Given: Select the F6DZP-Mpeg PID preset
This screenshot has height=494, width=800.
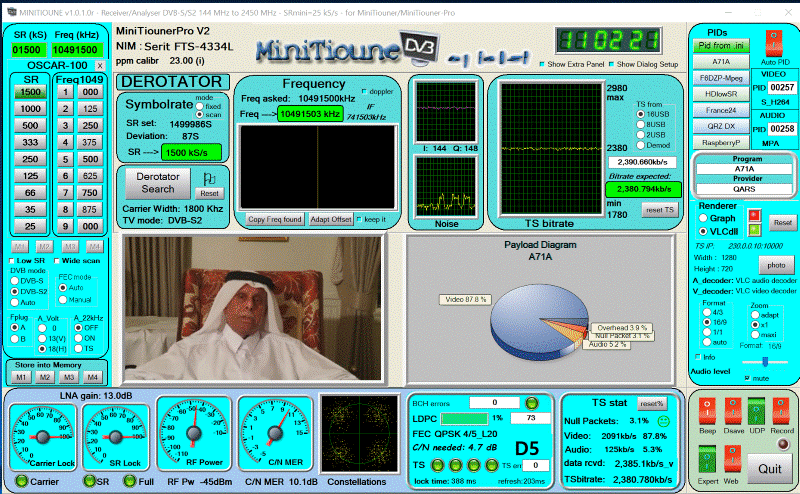Looking at the screenshot, I should point(721,78).
